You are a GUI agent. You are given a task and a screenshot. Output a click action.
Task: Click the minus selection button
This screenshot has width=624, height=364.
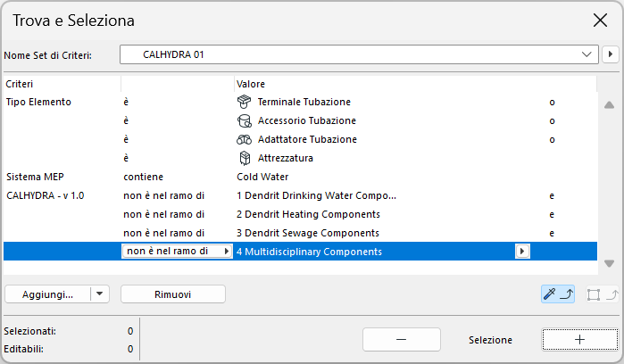pos(401,340)
